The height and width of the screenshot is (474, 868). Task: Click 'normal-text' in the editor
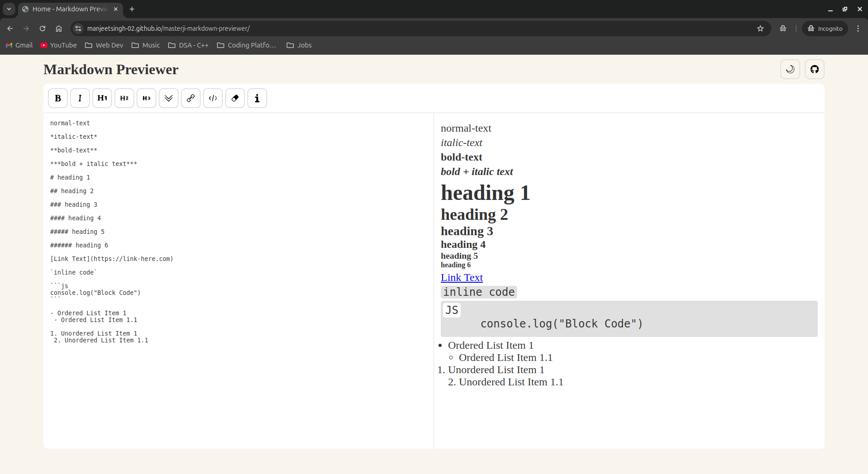click(70, 123)
